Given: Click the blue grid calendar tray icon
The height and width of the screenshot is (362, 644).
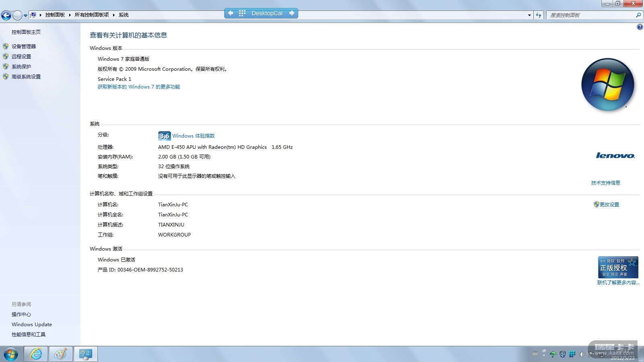Looking at the screenshot, I should pos(572,354).
